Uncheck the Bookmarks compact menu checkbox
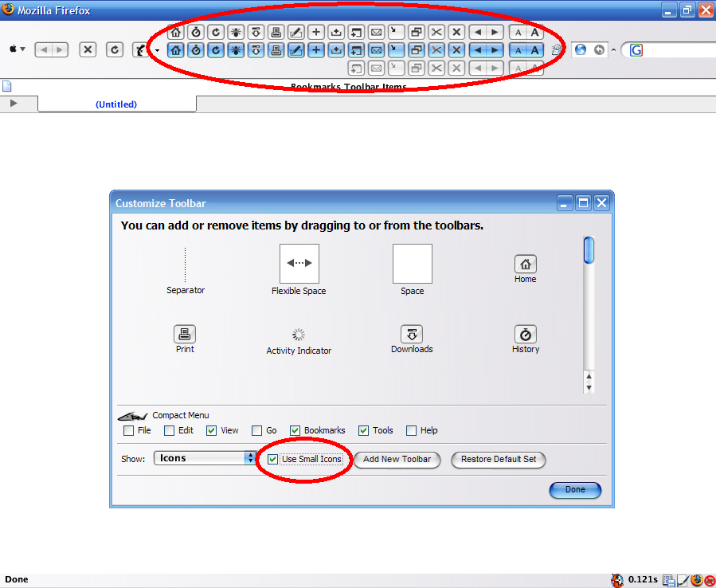This screenshot has width=716, height=588. point(295,430)
